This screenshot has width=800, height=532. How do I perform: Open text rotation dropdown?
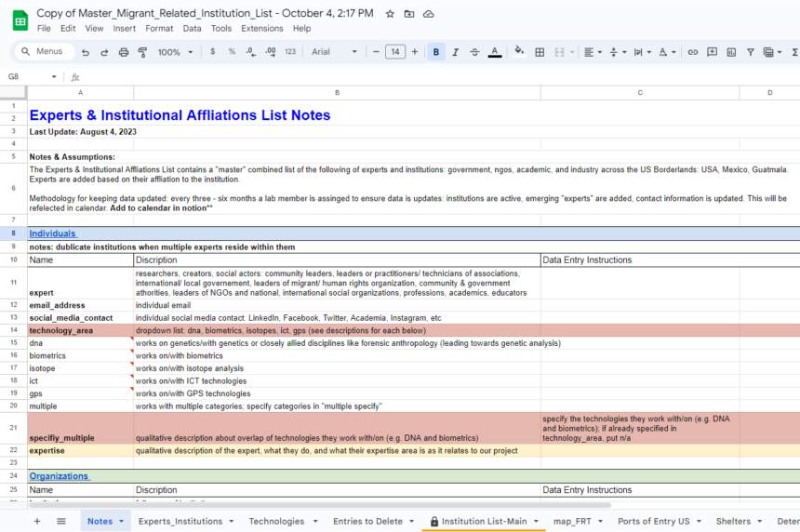(667, 52)
